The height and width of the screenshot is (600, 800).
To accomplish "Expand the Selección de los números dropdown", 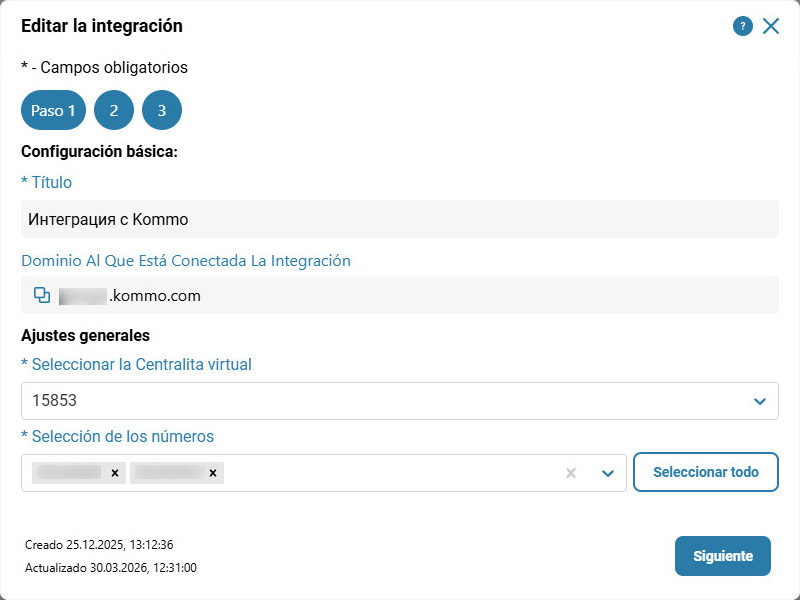I will [x=607, y=473].
